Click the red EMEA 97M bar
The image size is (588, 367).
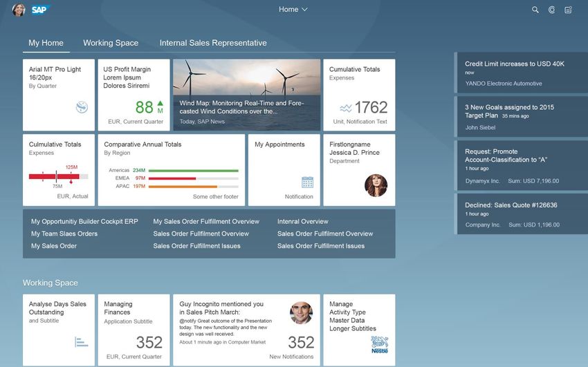172,178
